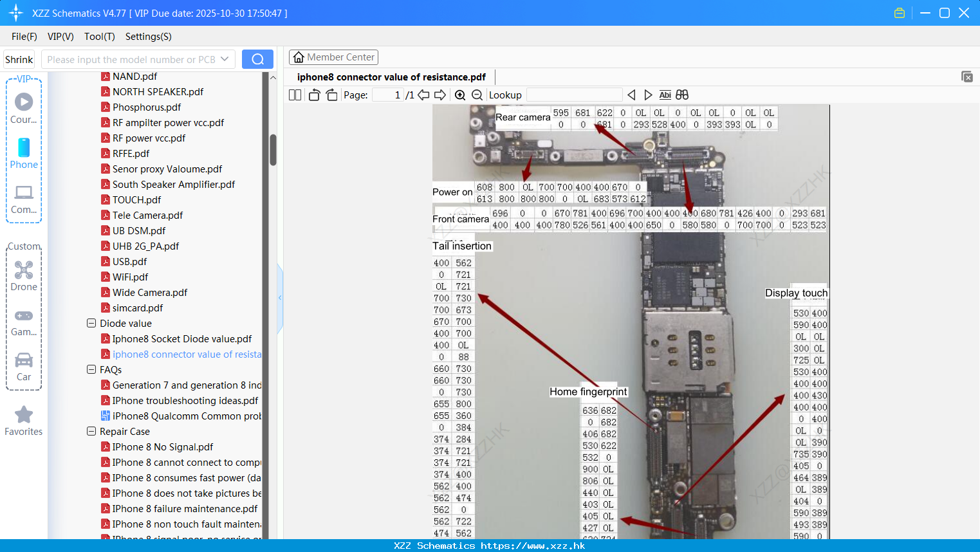Rotate page counterclockwise
Image resolution: width=980 pixels, height=552 pixels.
(x=314, y=95)
